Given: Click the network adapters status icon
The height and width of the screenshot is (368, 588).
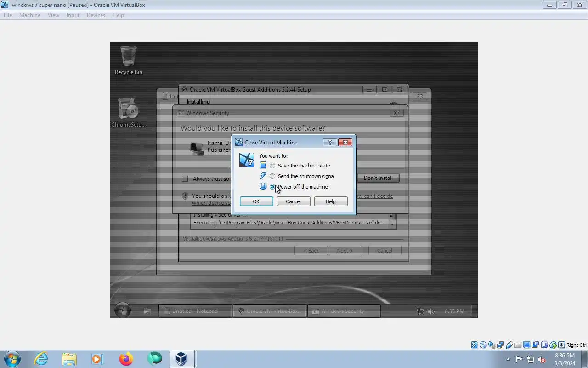Looking at the screenshot, I should pos(500,345).
